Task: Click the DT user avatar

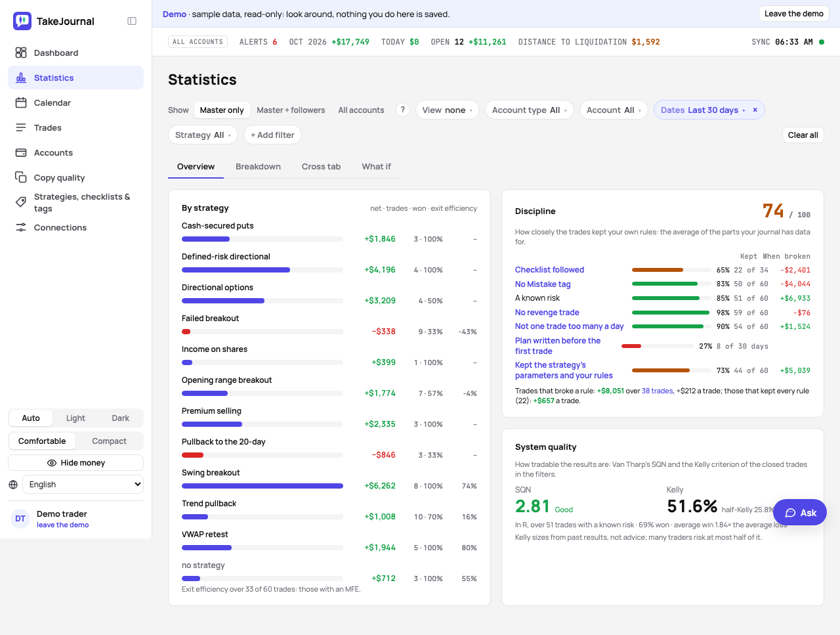Action: tap(20, 519)
